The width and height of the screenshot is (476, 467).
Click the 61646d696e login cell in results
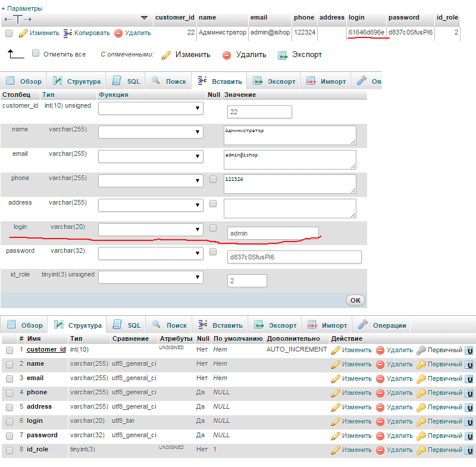coord(367,33)
